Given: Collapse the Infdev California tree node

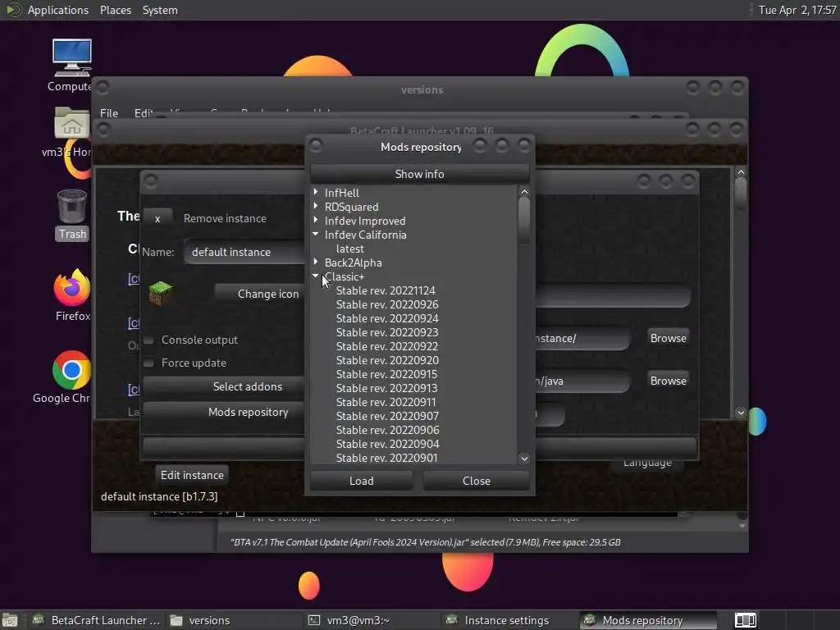Looking at the screenshot, I should pos(316,234).
